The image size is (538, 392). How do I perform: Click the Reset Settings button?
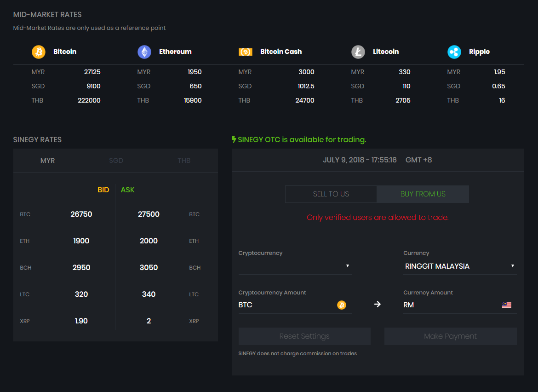(x=304, y=336)
